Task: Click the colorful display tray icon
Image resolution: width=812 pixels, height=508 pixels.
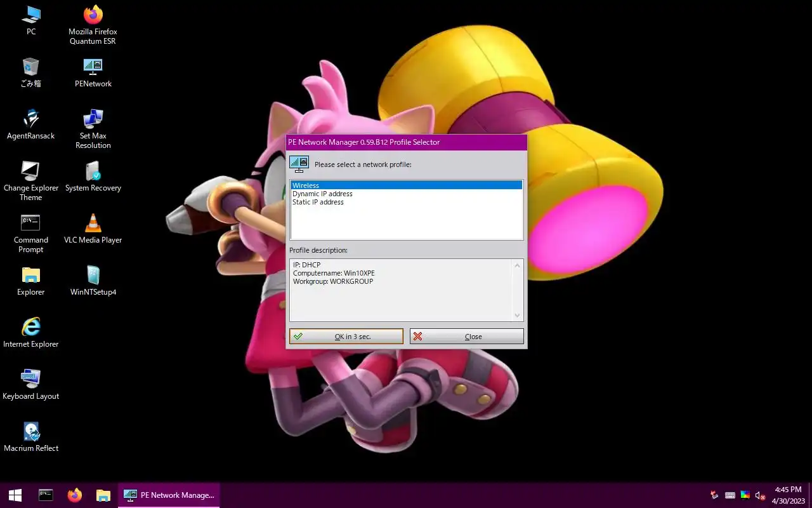Action: tap(745, 495)
